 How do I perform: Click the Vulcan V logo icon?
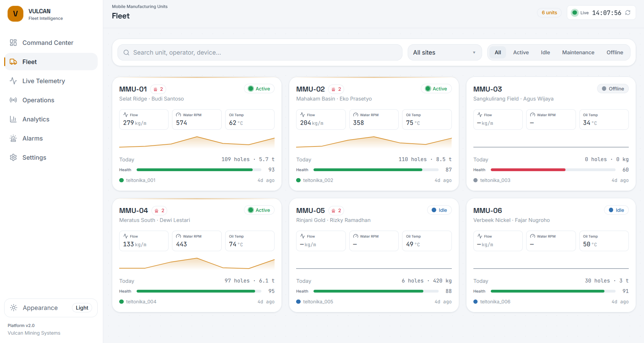click(x=15, y=14)
